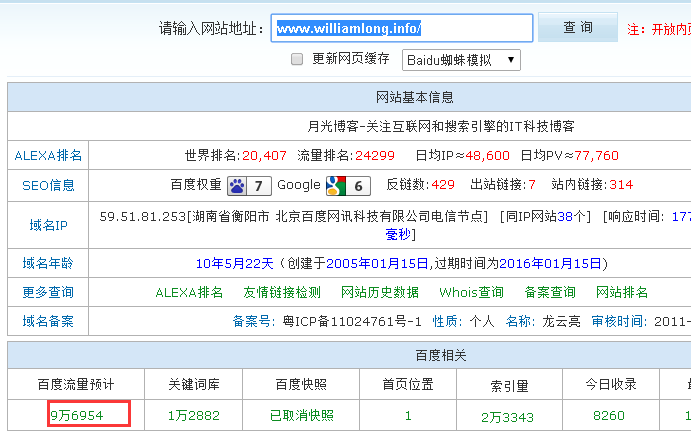Click the IP address 59.51.81.253

[143, 216]
